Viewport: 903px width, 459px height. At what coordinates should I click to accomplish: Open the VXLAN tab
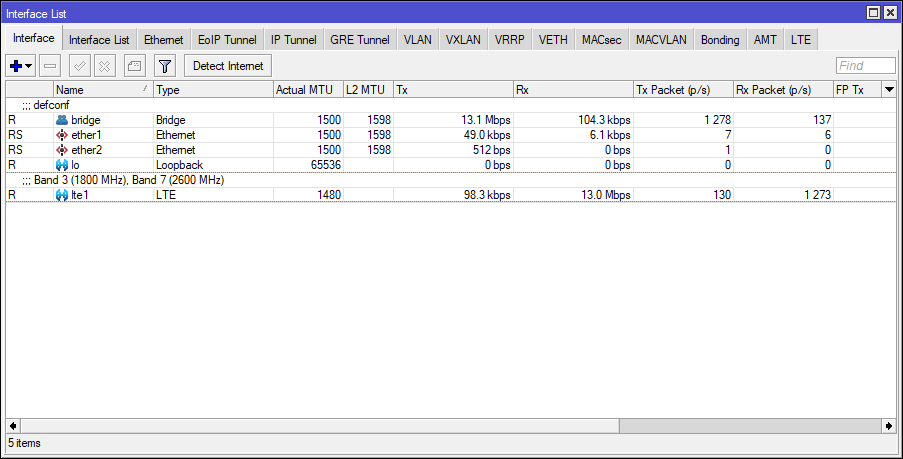click(x=463, y=40)
